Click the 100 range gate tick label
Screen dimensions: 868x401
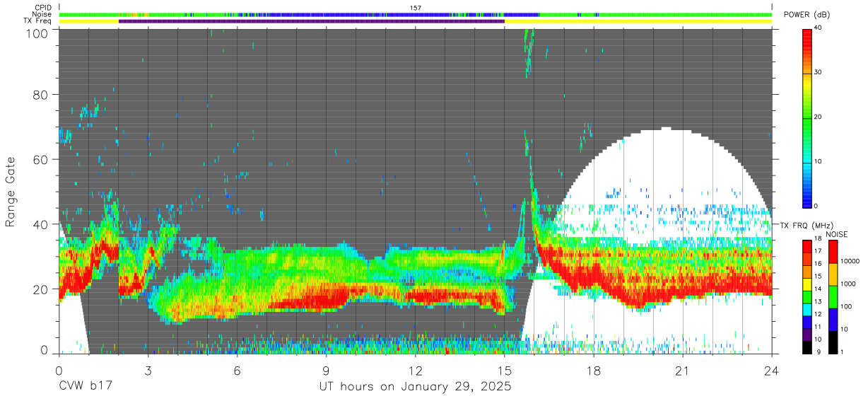[x=36, y=33]
